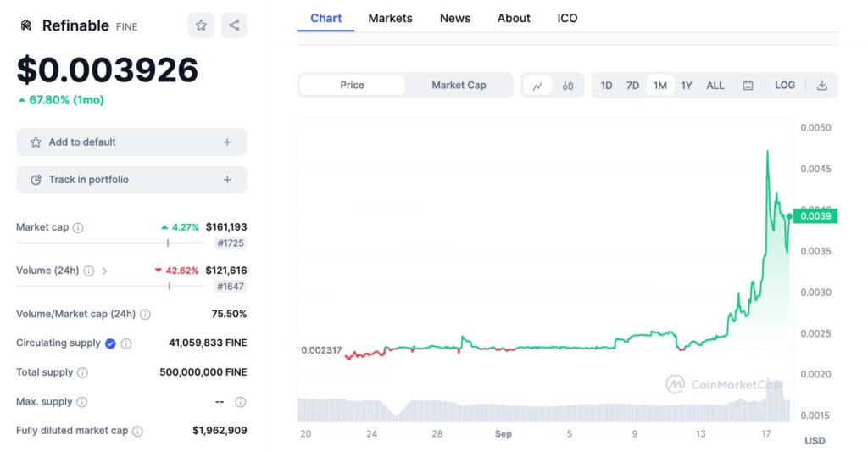This screenshot has height=452, width=868.
Task: Expand the Volume (24h) chevron
Action: [104, 271]
